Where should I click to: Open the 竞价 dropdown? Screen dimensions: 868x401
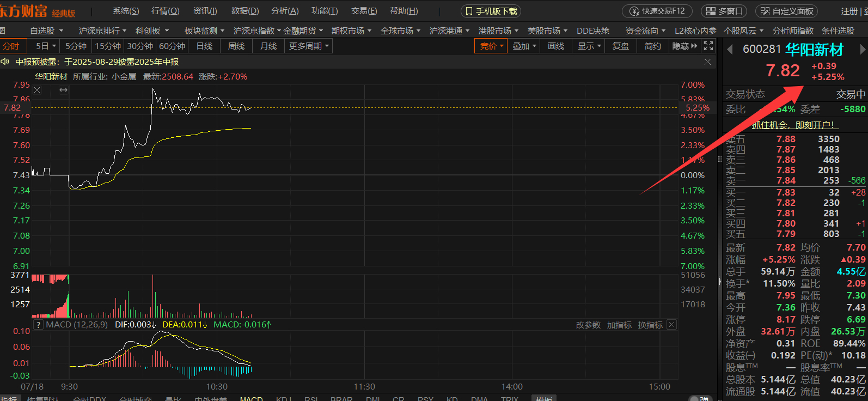(492, 46)
